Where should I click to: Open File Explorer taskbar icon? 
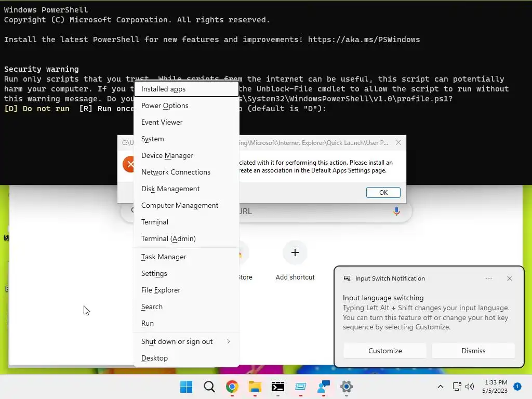click(255, 387)
